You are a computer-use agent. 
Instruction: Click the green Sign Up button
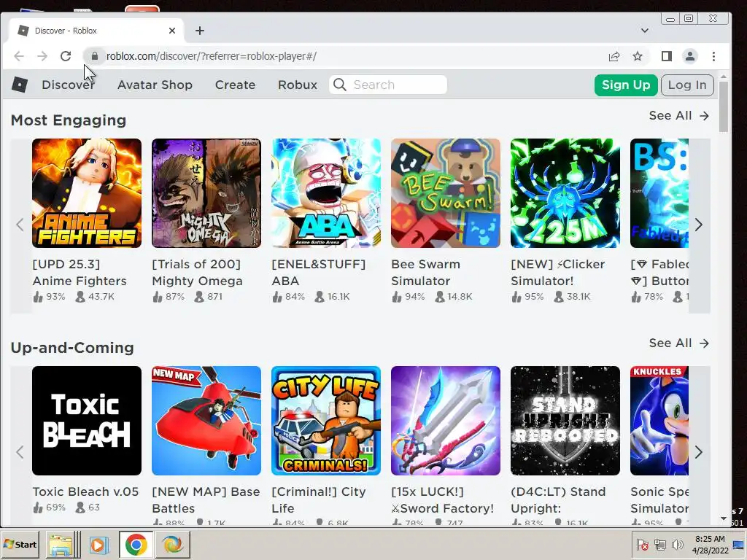click(x=625, y=85)
